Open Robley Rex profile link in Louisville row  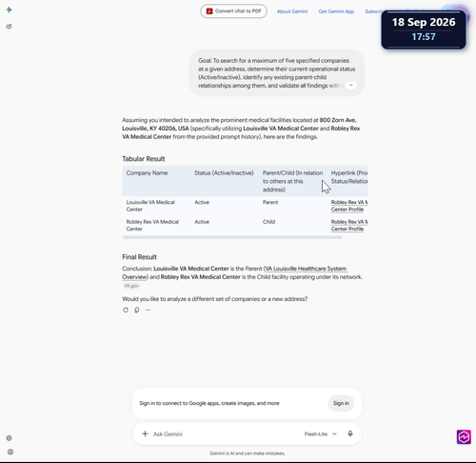(x=349, y=206)
